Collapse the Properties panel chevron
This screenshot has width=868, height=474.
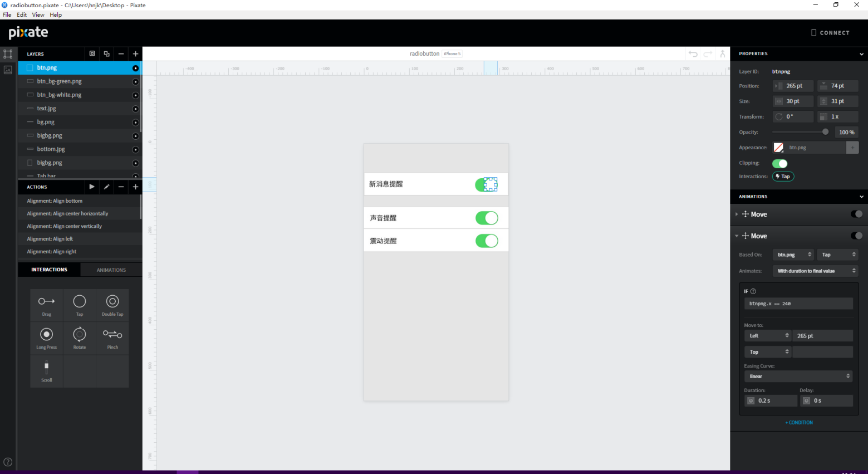[861, 54]
